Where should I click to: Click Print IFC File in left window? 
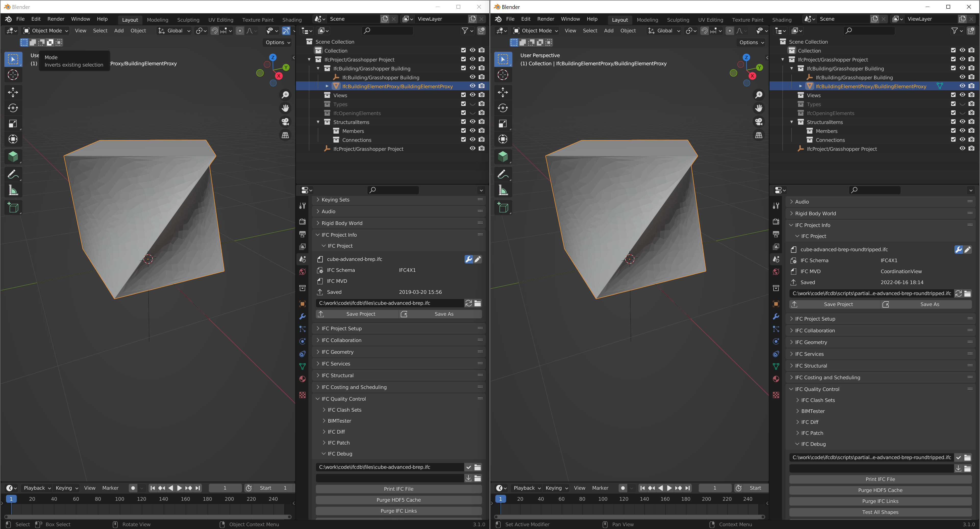(399, 489)
